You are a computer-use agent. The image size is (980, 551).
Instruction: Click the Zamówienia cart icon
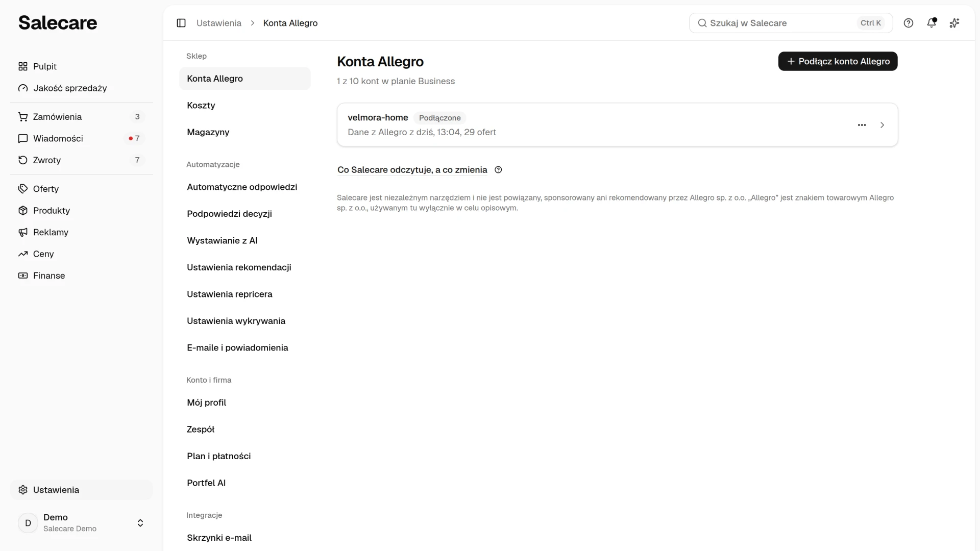[x=23, y=117]
